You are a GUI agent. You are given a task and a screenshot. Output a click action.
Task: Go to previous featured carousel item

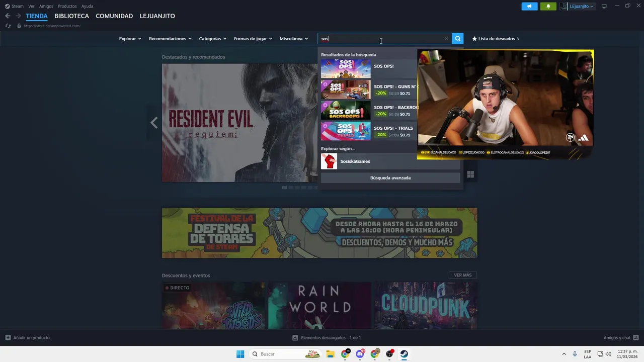pyautogui.click(x=154, y=123)
